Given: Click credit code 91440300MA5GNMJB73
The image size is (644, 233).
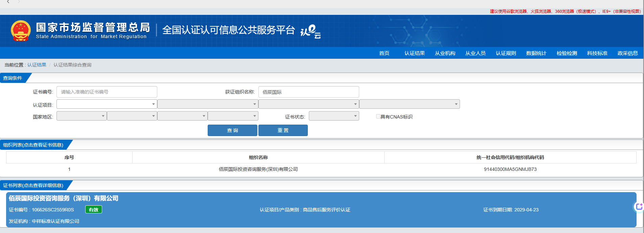Looking at the screenshot, I should pos(510,169).
